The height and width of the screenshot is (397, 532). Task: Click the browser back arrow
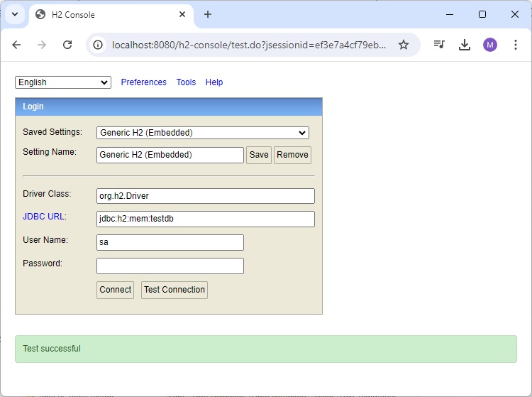(x=16, y=45)
